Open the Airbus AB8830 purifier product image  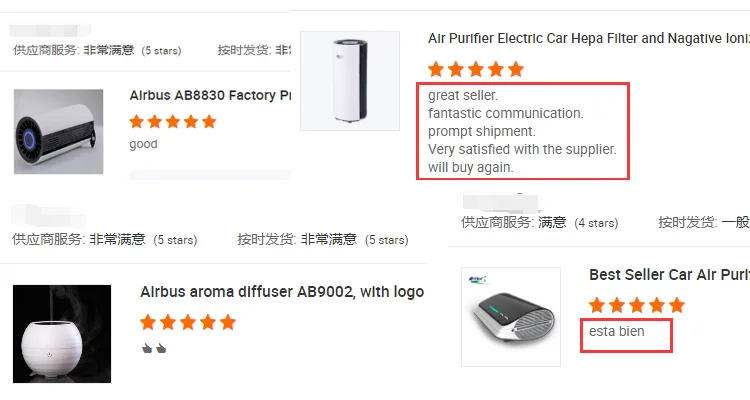[58, 131]
